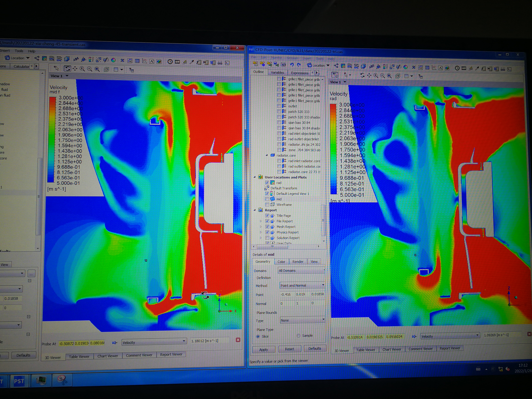Toggle highlighting icon in left viewer toolbar
This screenshot has height=399, width=532.
107,69
